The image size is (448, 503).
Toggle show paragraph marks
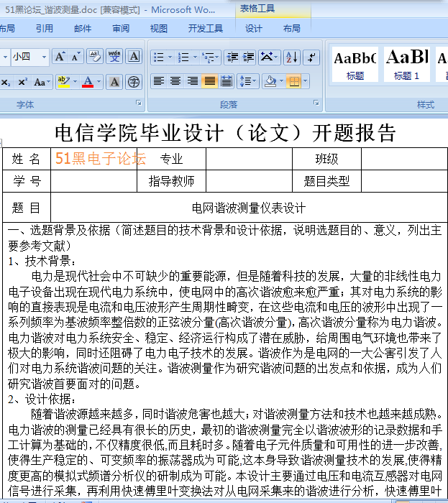311,57
